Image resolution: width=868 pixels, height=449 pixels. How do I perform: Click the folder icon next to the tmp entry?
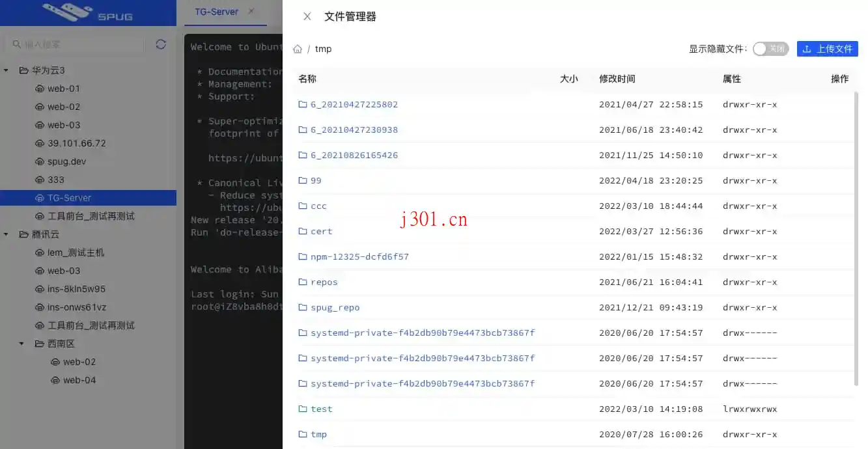[303, 434]
